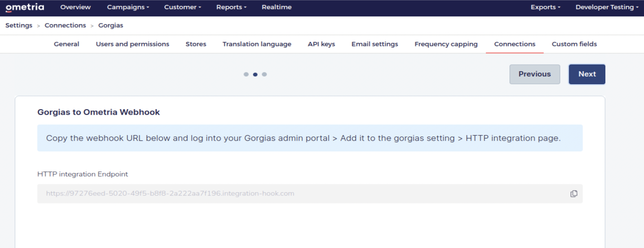Open the Overview page
Image resolution: width=644 pixels, height=248 pixels.
[x=75, y=7]
